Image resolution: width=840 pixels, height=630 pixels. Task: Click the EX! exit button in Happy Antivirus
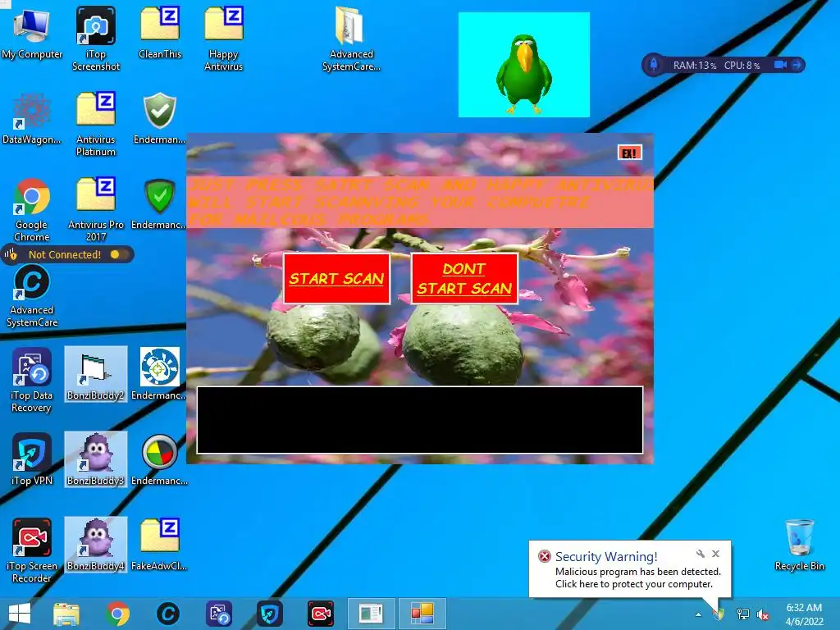(629, 153)
